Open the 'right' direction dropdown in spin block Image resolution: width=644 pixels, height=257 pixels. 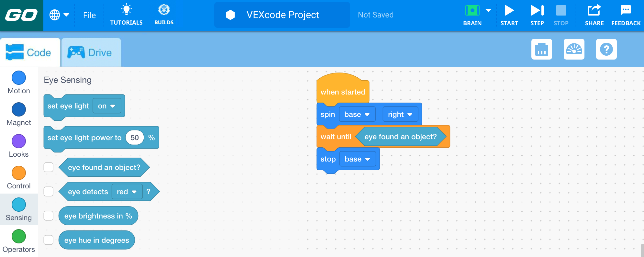pos(400,115)
